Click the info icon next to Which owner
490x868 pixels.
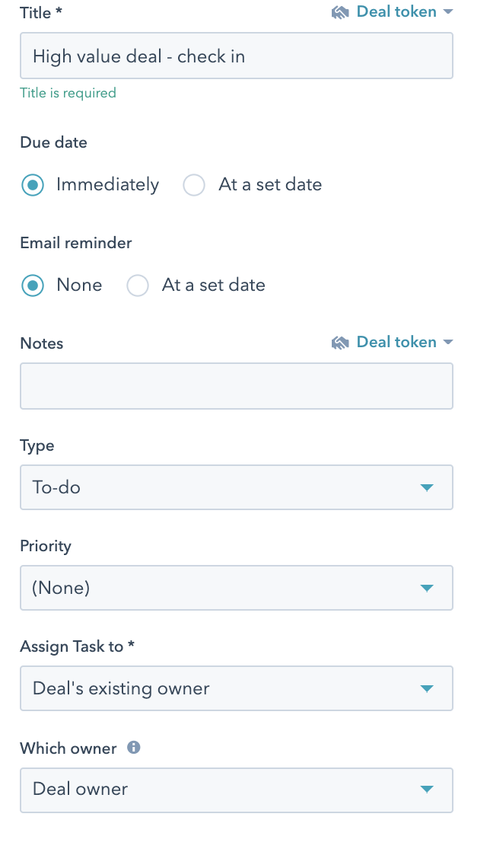(134, 748)
